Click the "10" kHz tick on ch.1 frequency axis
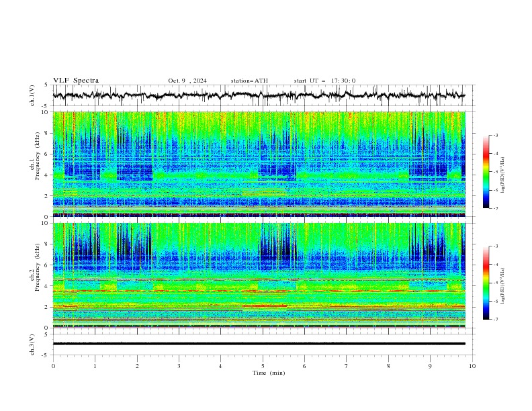 coord(46,112)
